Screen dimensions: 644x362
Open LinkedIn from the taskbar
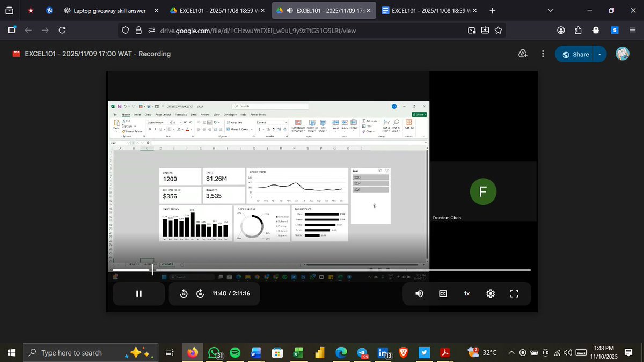pos(384,353)
